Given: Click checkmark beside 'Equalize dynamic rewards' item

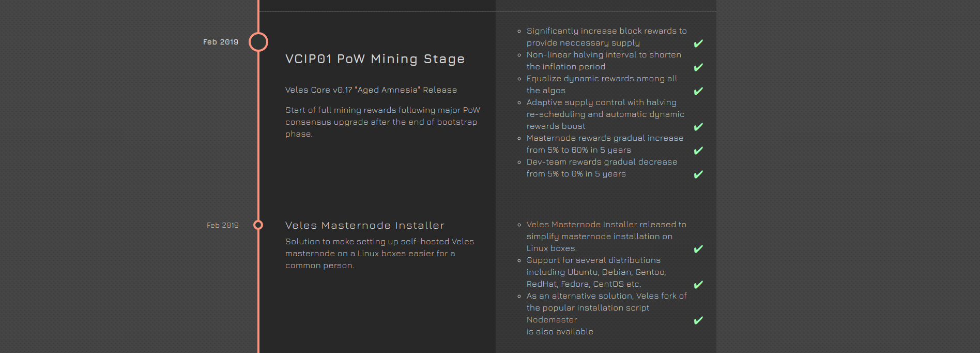Looking at the screenshot, I should [698, 91].
